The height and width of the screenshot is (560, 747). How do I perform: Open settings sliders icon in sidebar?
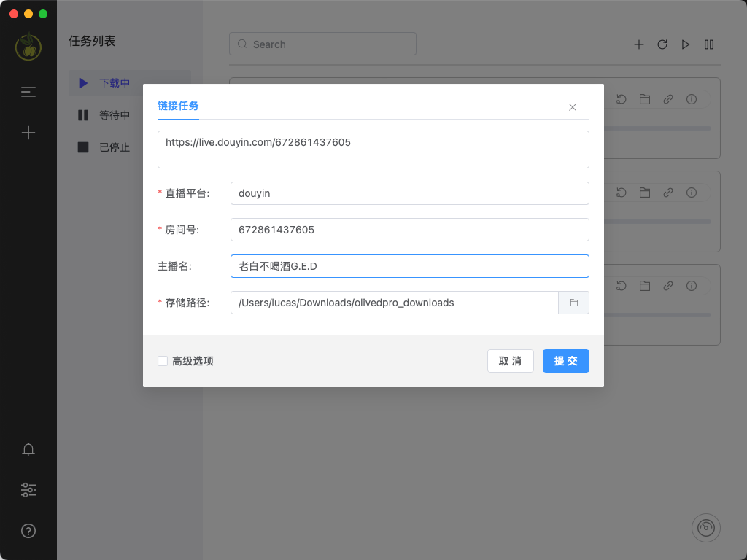click(x=28, y=490)
